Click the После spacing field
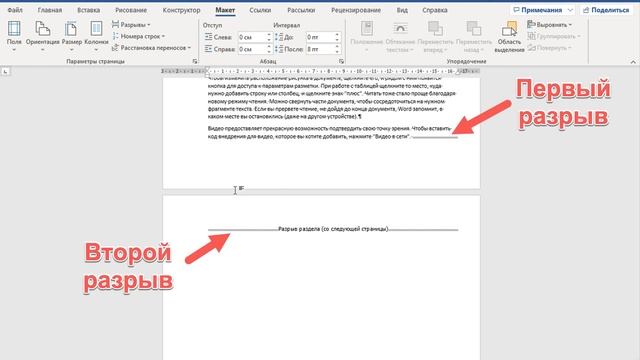 tap(320, 49)
